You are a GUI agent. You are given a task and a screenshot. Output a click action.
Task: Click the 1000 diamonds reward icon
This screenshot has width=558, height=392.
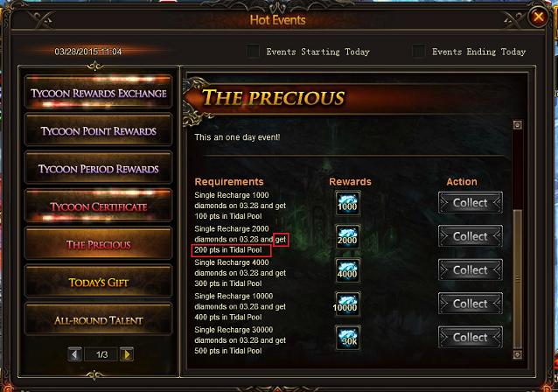[348, 203]
